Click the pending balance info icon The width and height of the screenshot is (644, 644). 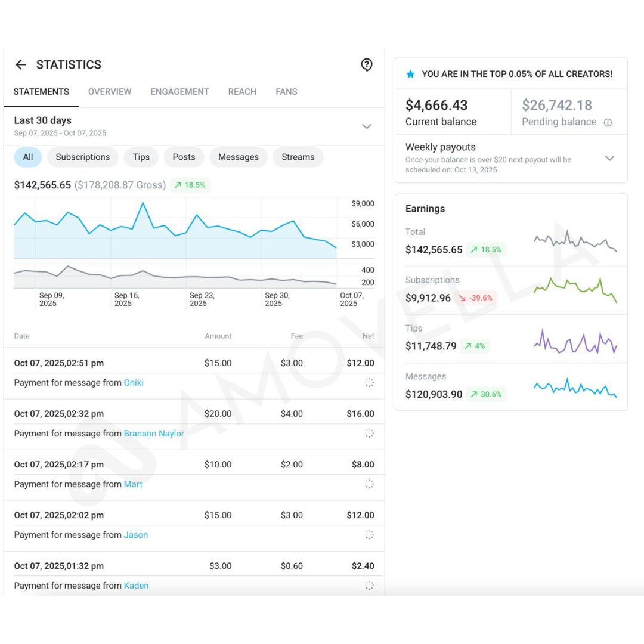click(608, 122)
